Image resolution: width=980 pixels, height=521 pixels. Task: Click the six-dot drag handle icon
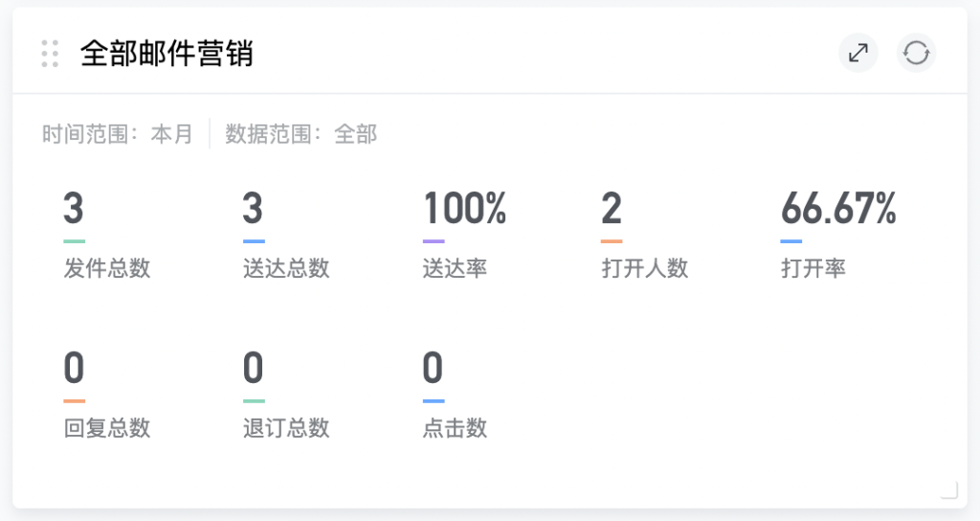(51, 54)
